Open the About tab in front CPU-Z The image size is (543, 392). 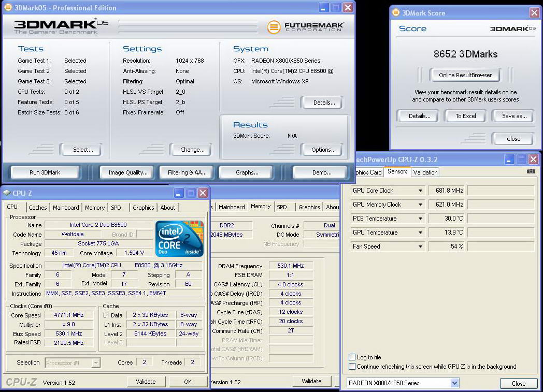[167, 208]
